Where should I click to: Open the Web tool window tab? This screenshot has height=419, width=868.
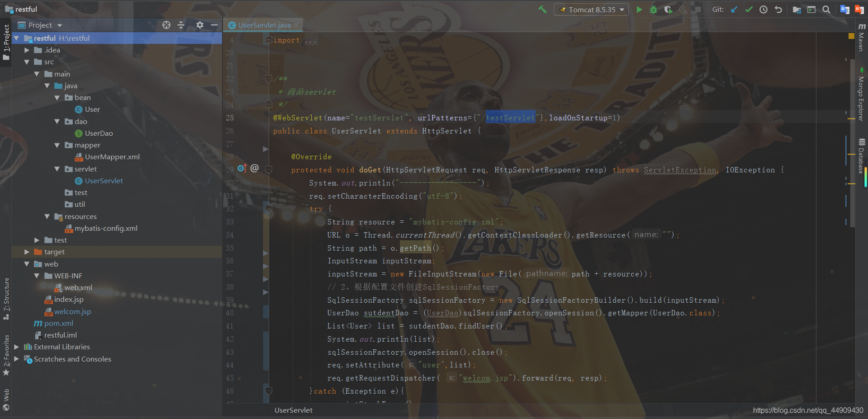pos(6,399)
